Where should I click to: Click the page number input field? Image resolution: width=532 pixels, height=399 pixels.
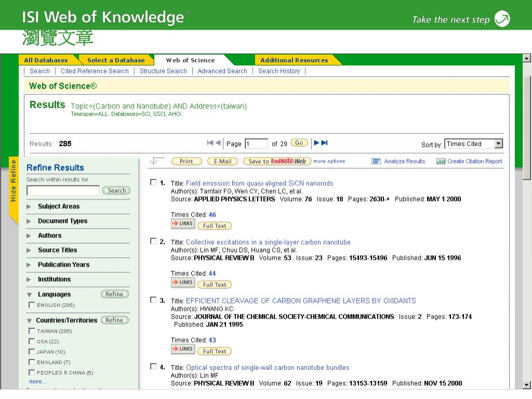tap(256, 143)
